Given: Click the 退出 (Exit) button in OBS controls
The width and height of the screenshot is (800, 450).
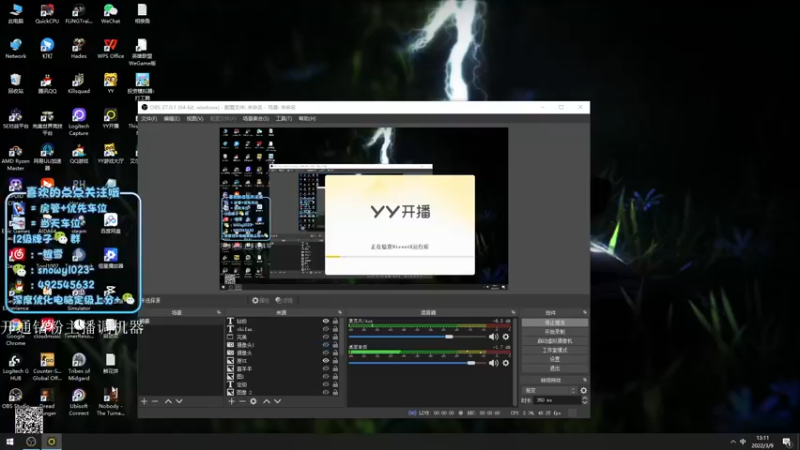Looking at the screenshot, I should tap(555, 368).
